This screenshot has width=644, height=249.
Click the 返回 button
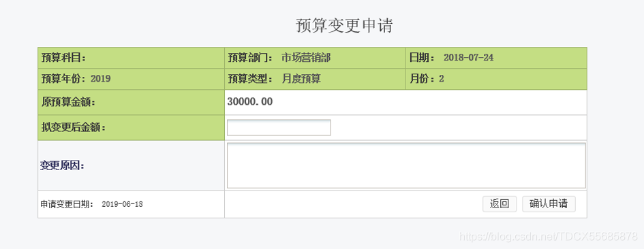click(x=500, y=204)
